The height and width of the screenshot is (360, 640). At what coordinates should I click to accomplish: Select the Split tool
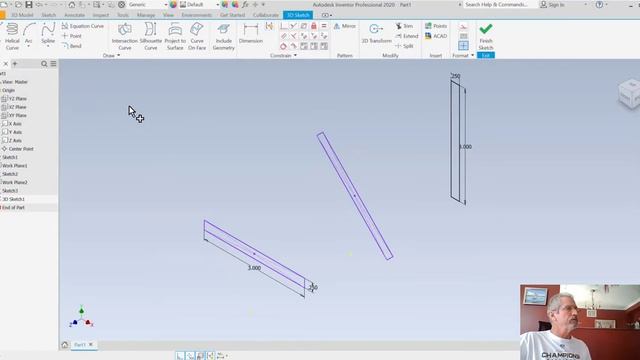[x=404, y=46]
